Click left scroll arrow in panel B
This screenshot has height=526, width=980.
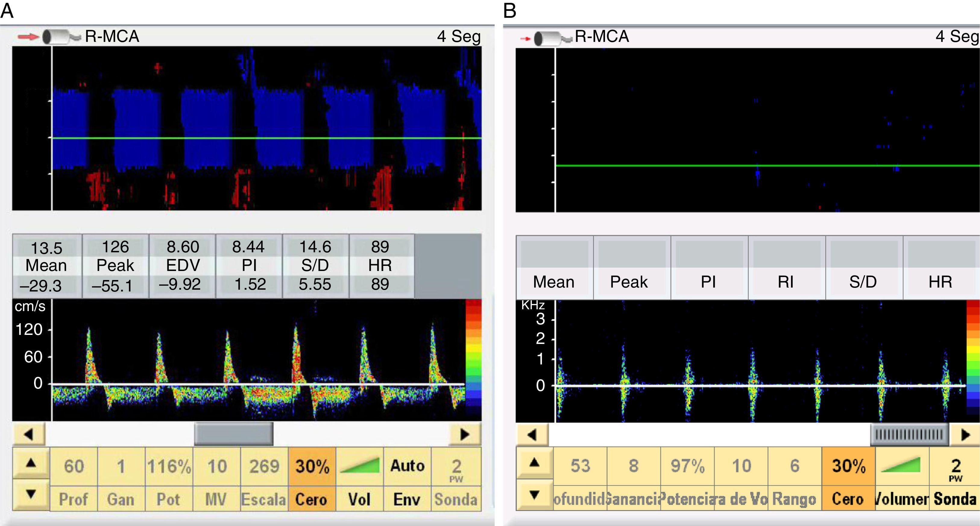click(x=532, y=435)
